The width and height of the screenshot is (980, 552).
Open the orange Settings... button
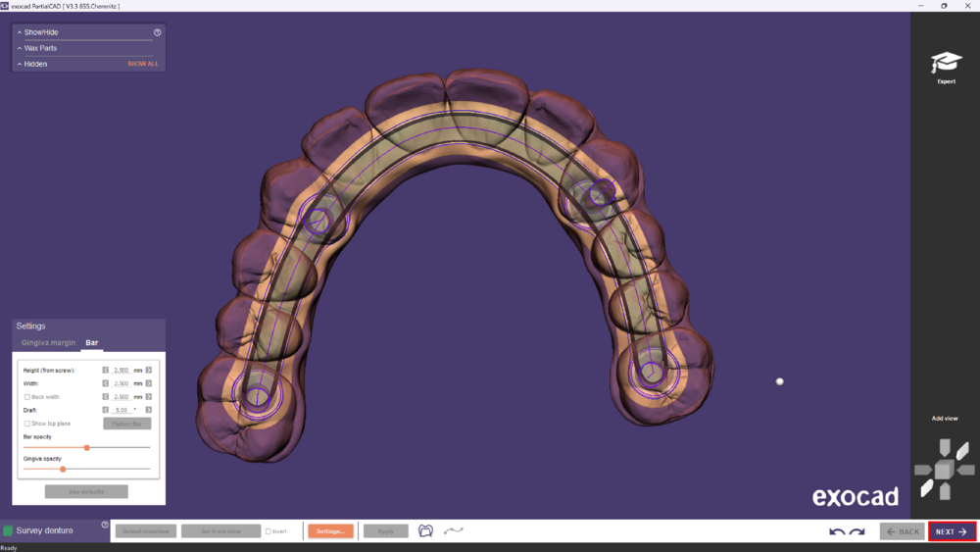[x=330, y=531]
